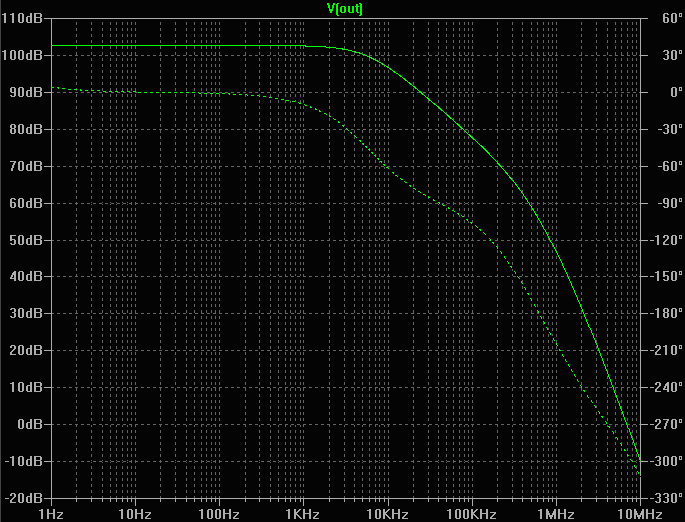The image size is (685, 522).
Task: Click the 10KHz frequency axis label
Action: point(387,514)
